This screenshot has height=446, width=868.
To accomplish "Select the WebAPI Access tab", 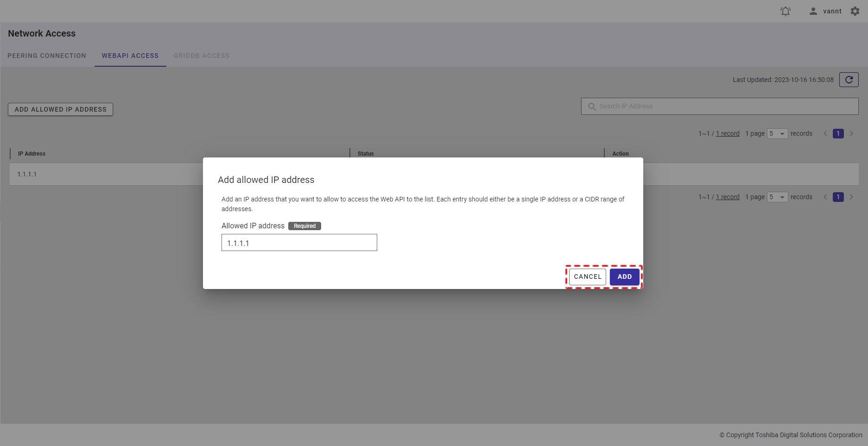I will 130,56.
